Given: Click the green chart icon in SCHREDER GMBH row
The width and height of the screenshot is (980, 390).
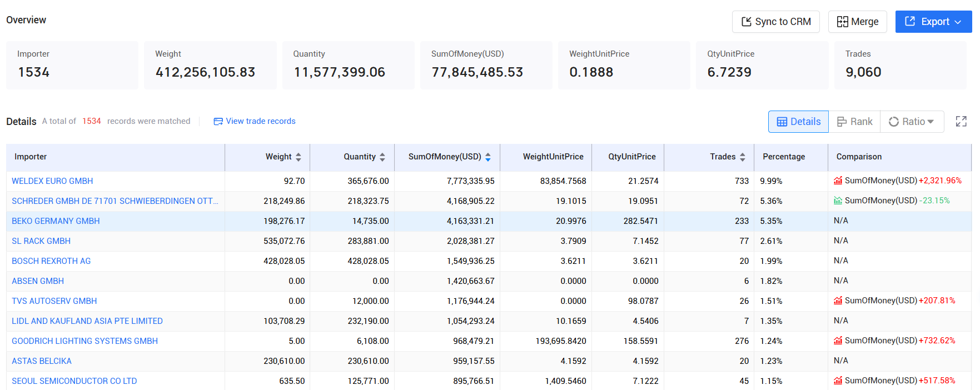Looking at the screenshot, I should coord(838,201).
